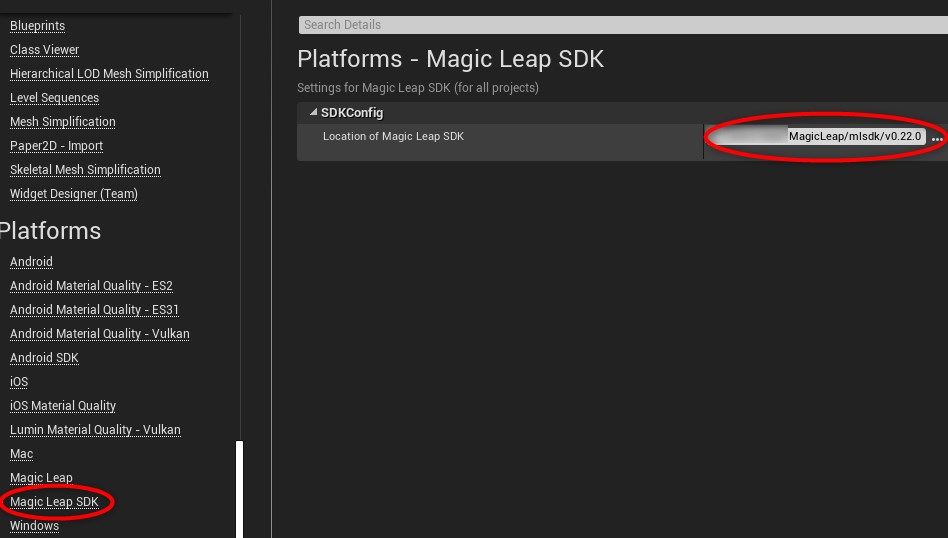Open Paper2D - Import settings

pyautogui.click(x=57, y=146)
